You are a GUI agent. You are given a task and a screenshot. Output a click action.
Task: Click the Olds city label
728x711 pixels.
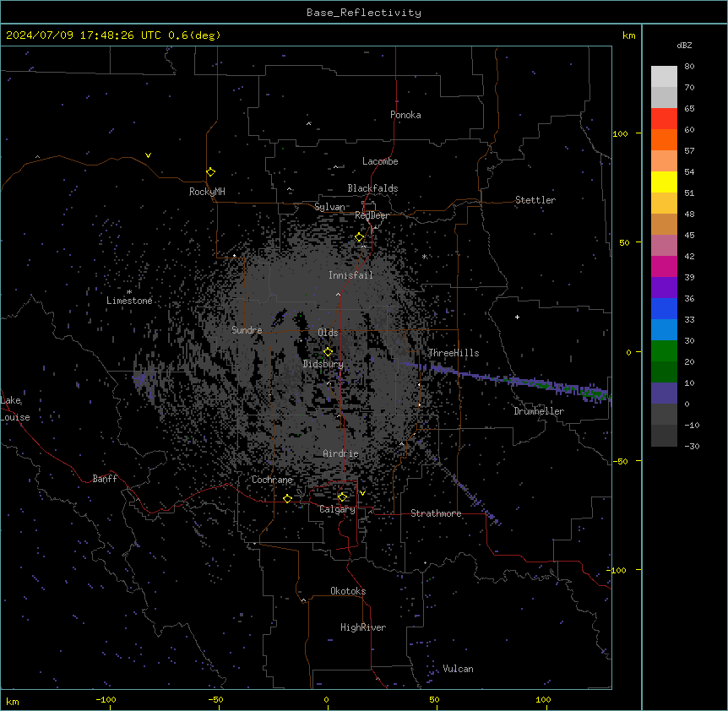[x=328, y=333]
